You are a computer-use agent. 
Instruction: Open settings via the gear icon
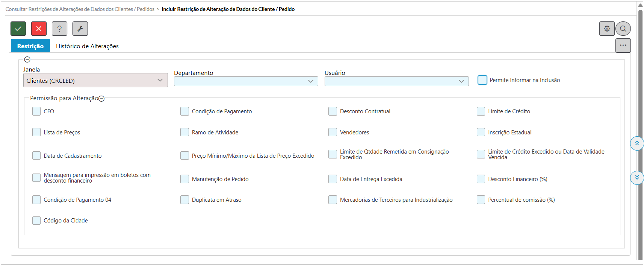[x=607, y=29]
